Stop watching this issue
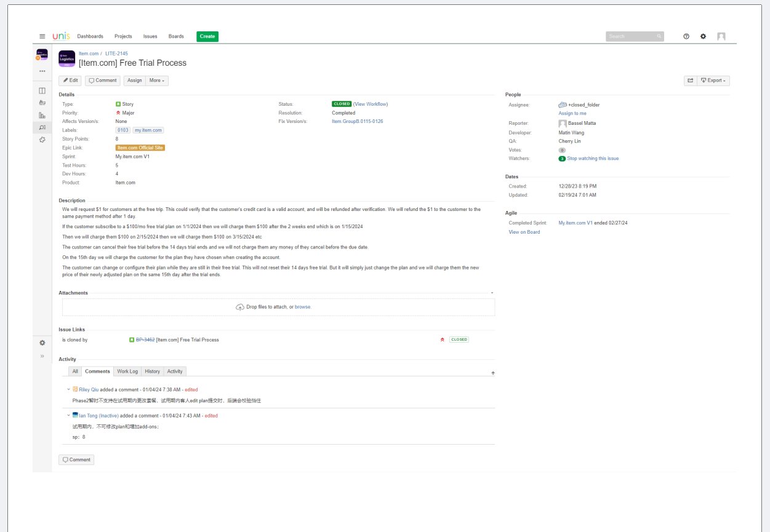The height and width of the screenshot is (532, 770). [x=592, y=159]
